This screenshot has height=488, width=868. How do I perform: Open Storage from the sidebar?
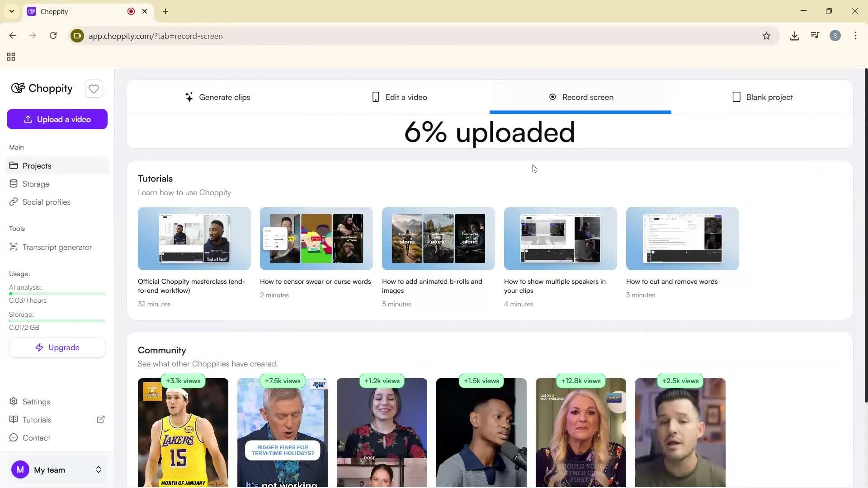coord(35,184)
